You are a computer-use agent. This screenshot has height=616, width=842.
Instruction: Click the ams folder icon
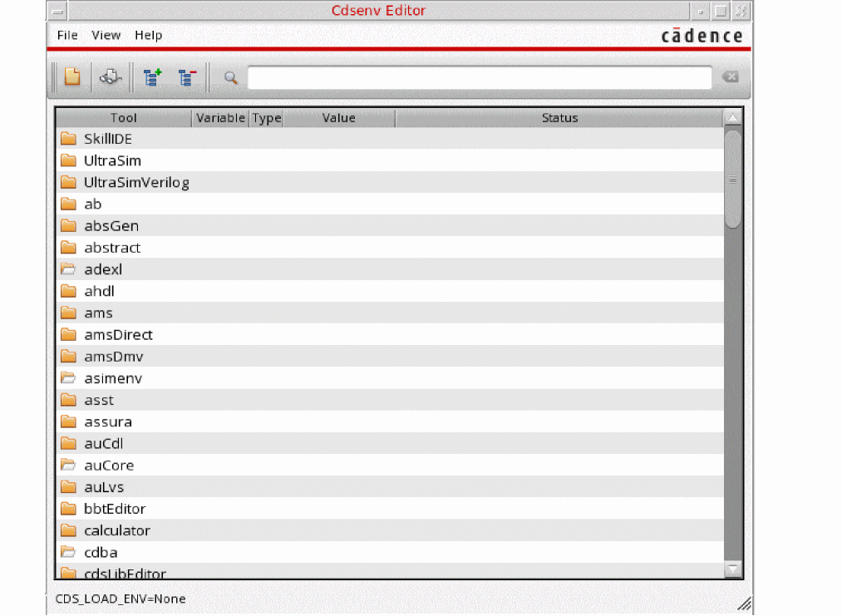click(x=68, y=313)
